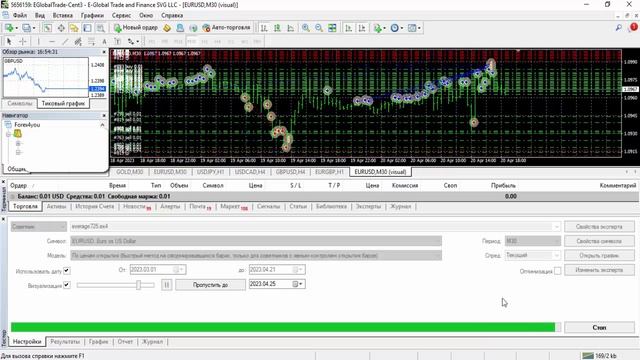Switch chart to bar chart mode

point(264,28)
